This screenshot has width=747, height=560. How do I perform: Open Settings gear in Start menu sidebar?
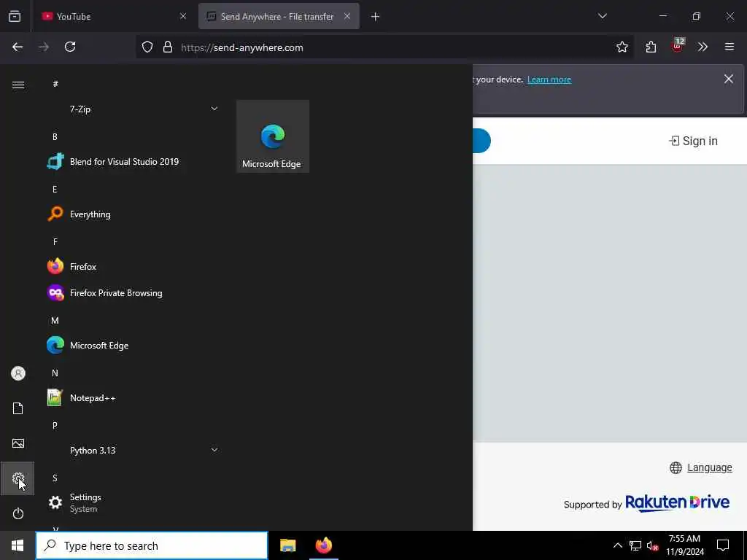coord(18,478)
